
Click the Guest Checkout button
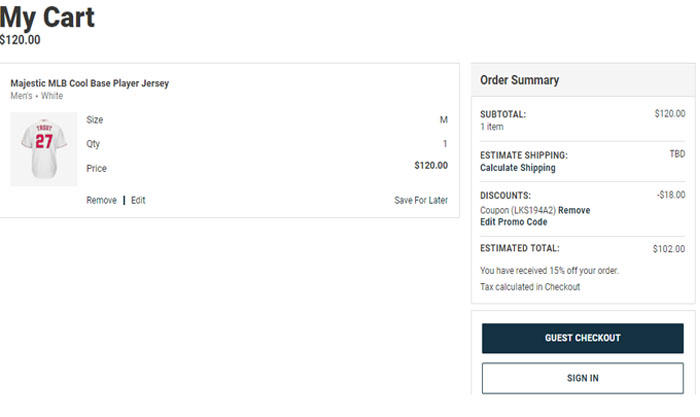click(x=582, y=338)
